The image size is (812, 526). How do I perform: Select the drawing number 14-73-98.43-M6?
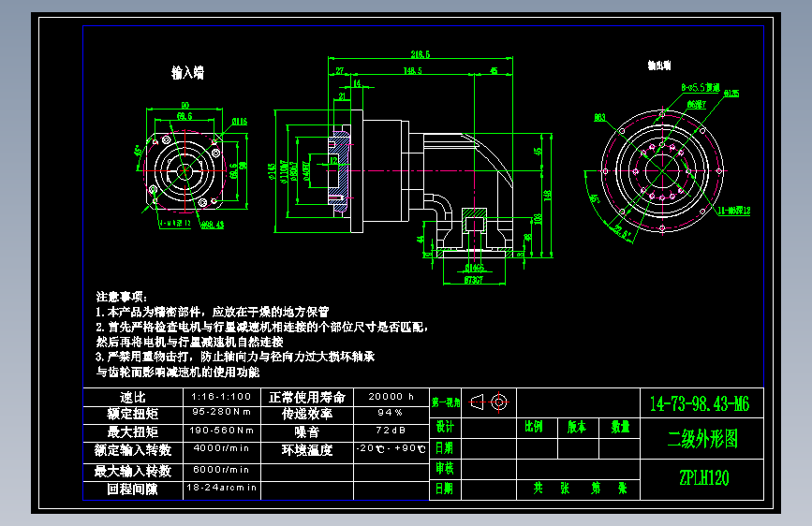[700, 403]
